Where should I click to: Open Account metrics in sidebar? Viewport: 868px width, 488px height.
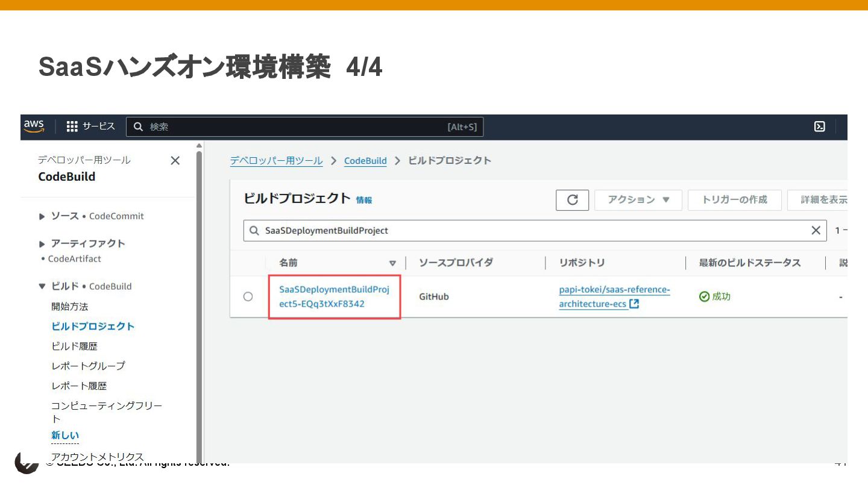[98, 457]
